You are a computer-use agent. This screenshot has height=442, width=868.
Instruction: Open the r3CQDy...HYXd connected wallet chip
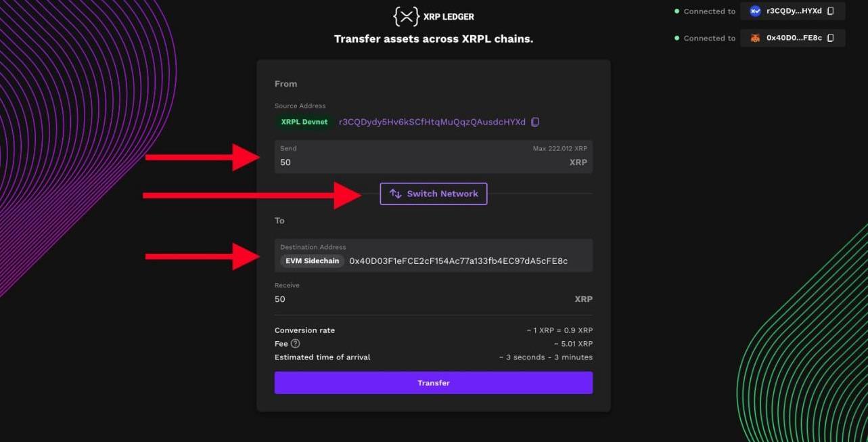pos(793,12)
